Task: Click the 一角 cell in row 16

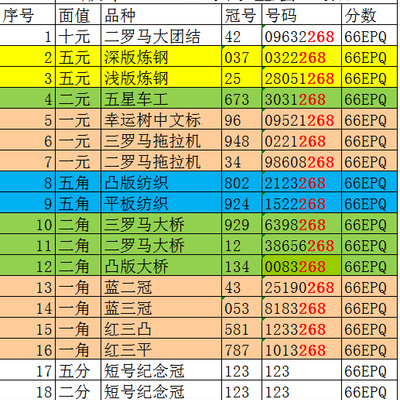Action: [x=78, y=349]
